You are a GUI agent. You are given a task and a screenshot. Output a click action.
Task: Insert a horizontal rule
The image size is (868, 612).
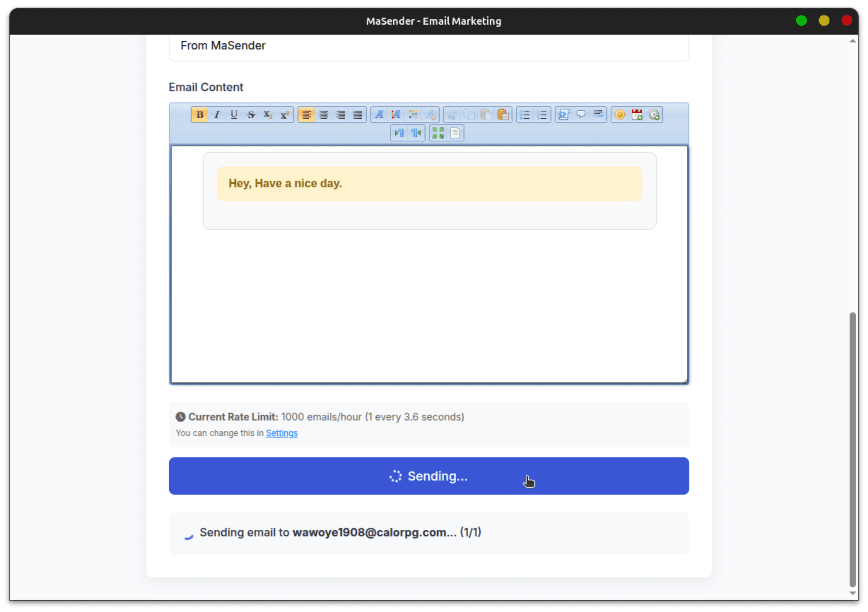point(598,114)
